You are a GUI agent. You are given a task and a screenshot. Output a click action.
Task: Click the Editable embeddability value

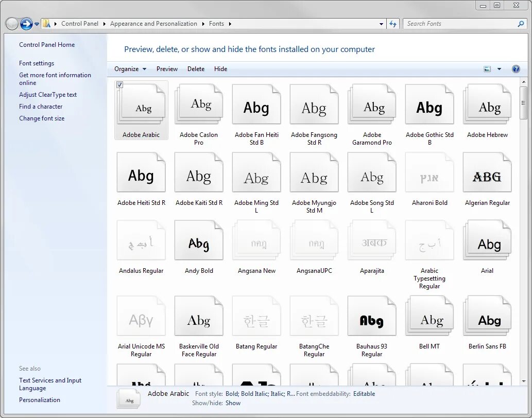coord(364,394)
